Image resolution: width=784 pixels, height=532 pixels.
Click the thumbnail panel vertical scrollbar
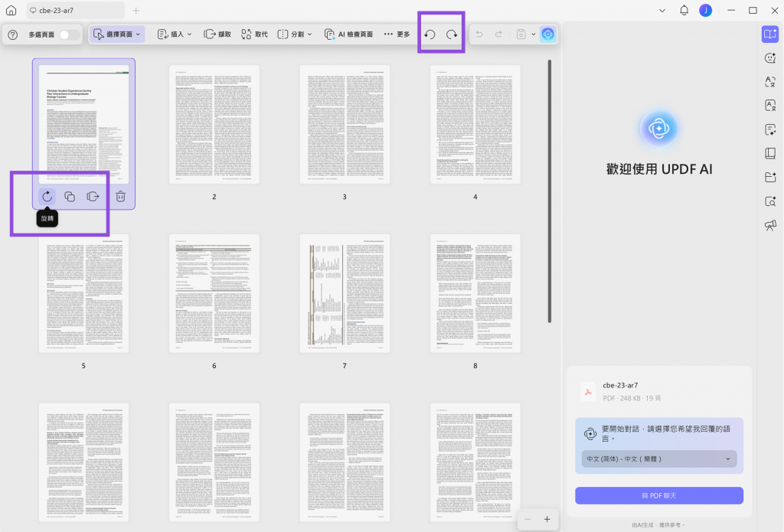click(550, 191)
